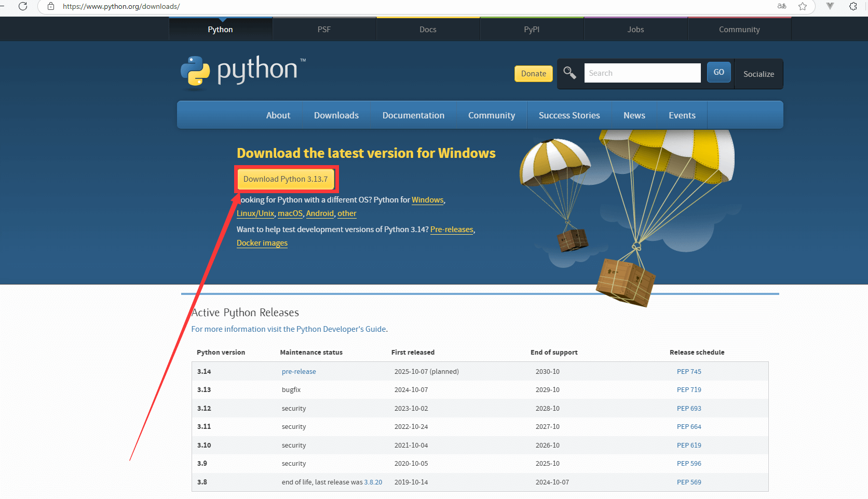The image size is (868, 499).
Task: Click the Download Python 3.13.7 button
Action: 286,179
